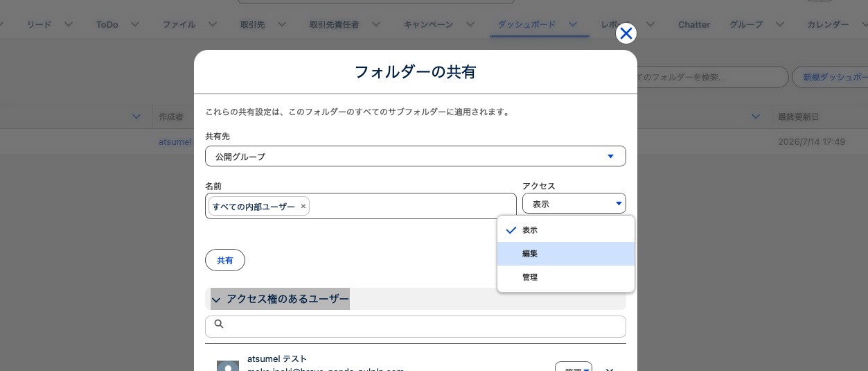Sort by 作成者 column header
The image size is (868, 371).
pyautogui.click(x=170, y=117)
